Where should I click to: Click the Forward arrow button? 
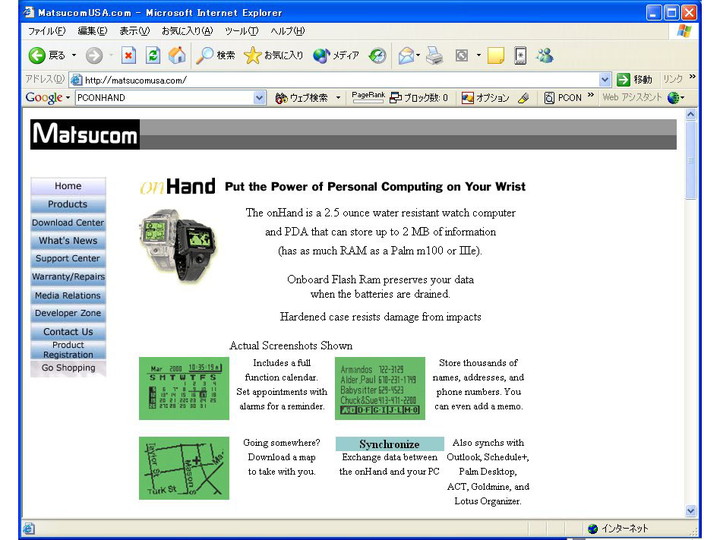94,56
